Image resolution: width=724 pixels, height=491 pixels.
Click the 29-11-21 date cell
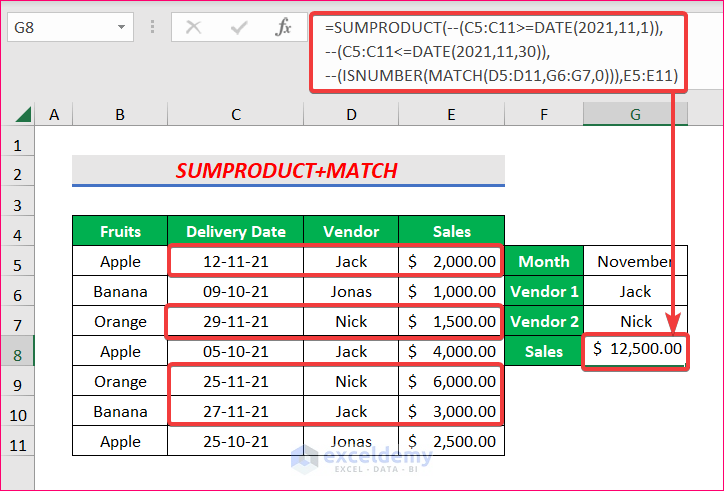(x=236, y=321)
